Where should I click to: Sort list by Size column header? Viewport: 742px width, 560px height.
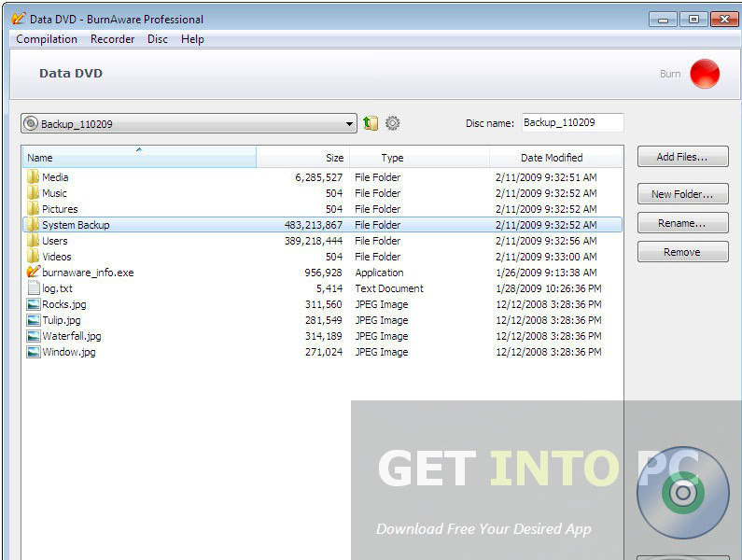[x=302, y=158]
